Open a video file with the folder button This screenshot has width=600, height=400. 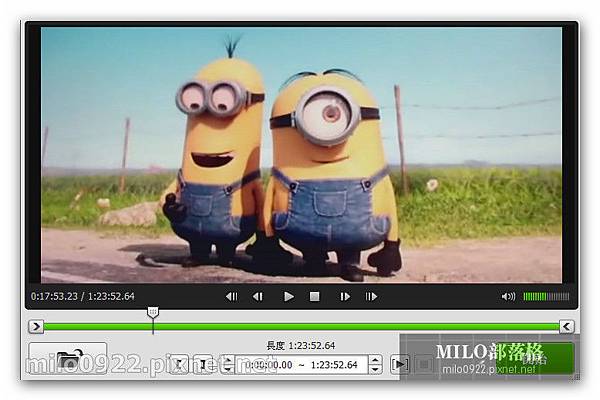coord(68,358)
